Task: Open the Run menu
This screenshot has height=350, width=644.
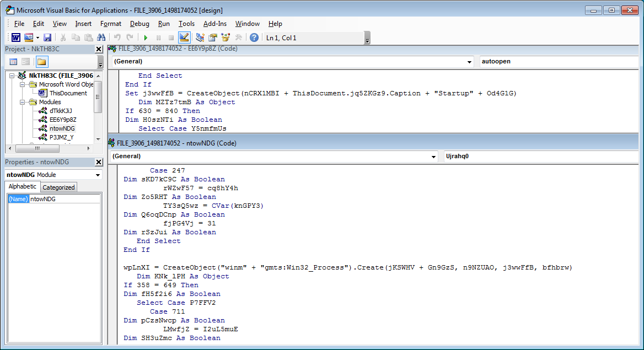Action: pos(164,24)
